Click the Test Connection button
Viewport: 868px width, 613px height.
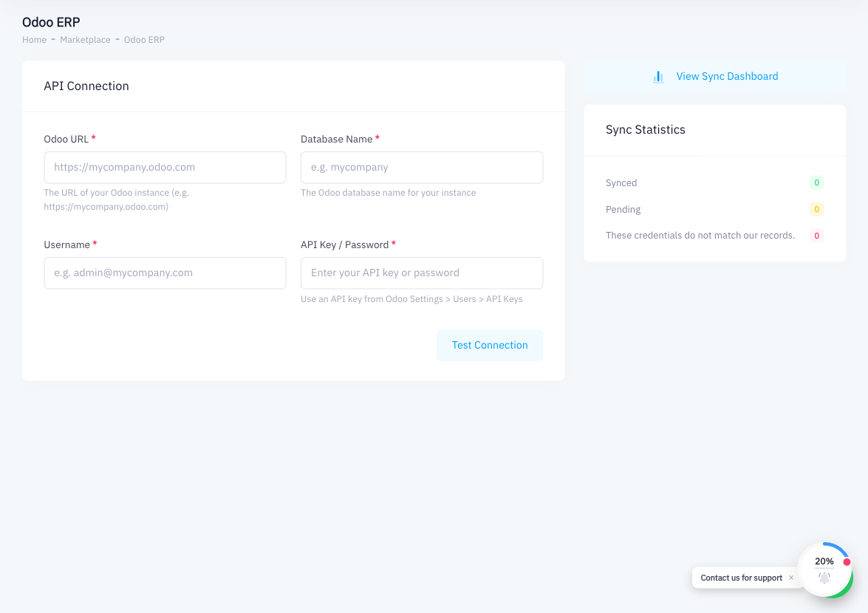(489, 345)
